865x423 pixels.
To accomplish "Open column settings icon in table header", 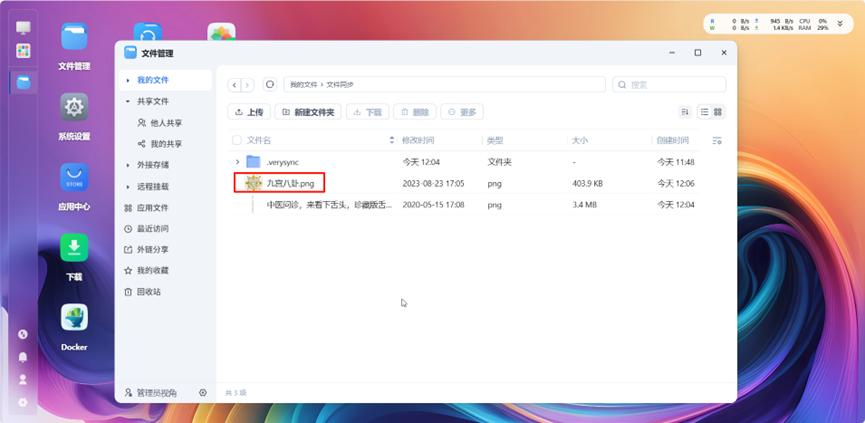I will [716, 141].
